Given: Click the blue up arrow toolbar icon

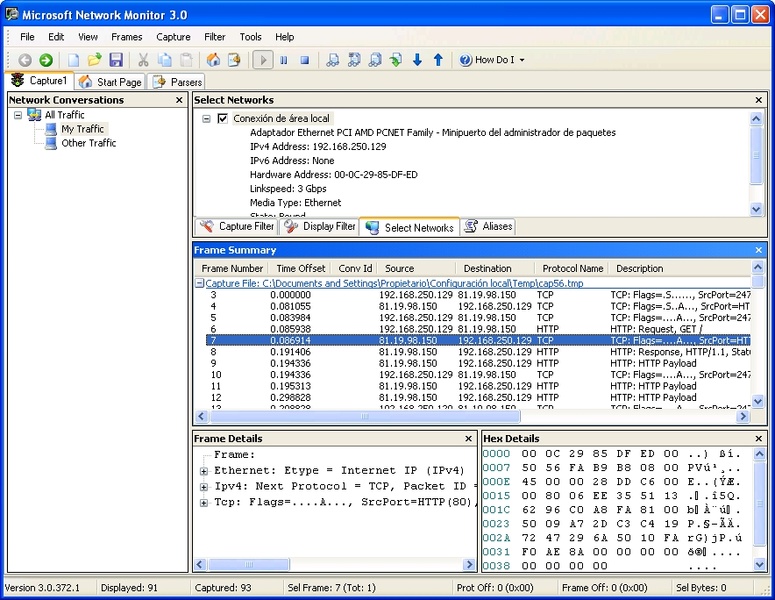Looking at the screenshot, I should (x=438, y=60).
